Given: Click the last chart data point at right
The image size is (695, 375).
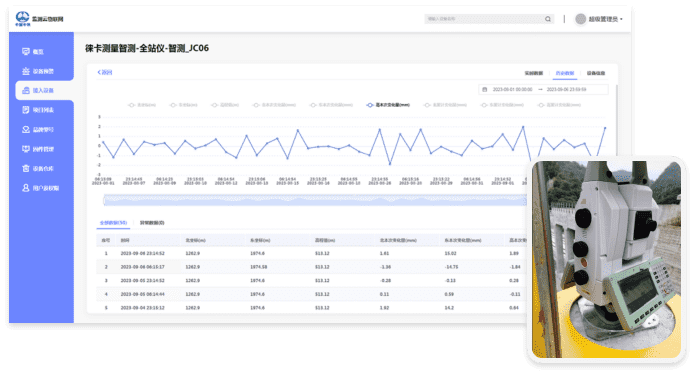Looking at the screenshot, I should 605,128.
